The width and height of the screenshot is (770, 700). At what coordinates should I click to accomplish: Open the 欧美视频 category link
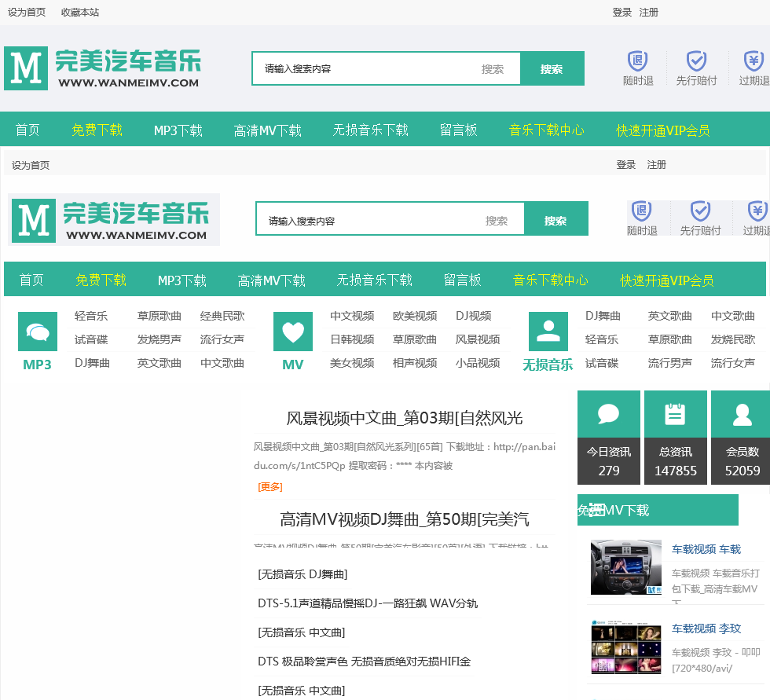click(415, 316)
